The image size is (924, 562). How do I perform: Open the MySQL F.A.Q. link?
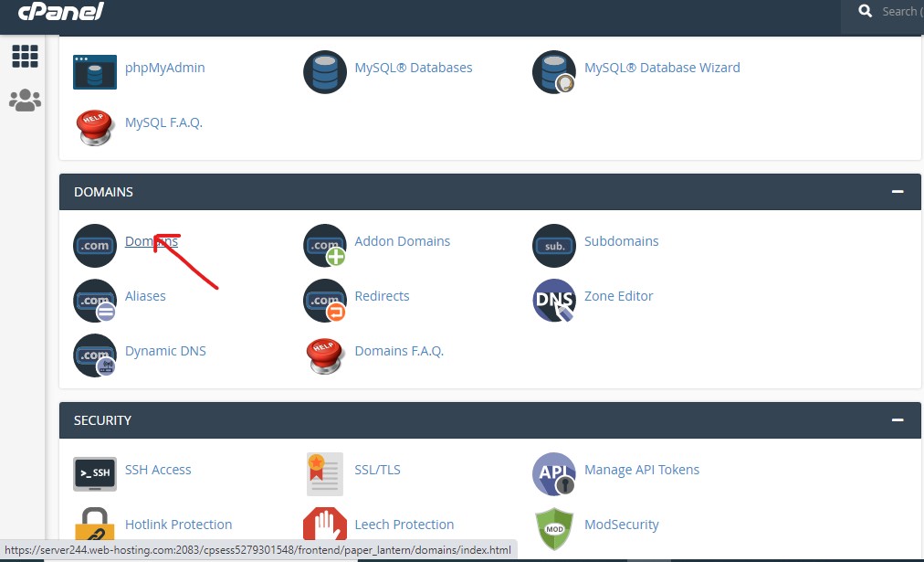point(163,122)
